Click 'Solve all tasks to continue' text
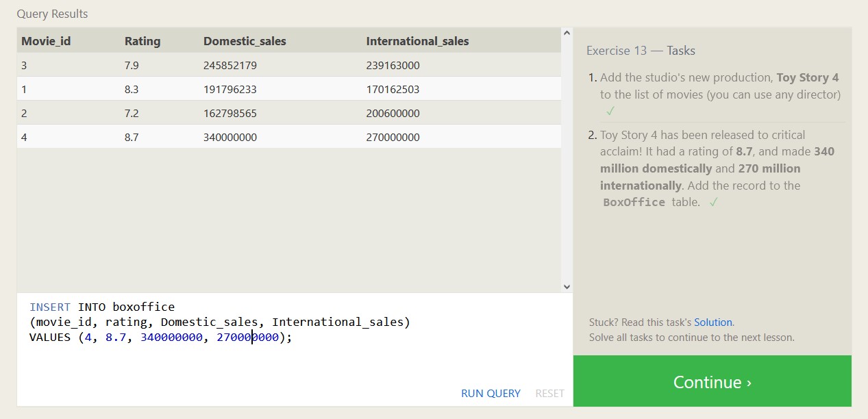Screen dimensions: 868x419 click(692, 338)
